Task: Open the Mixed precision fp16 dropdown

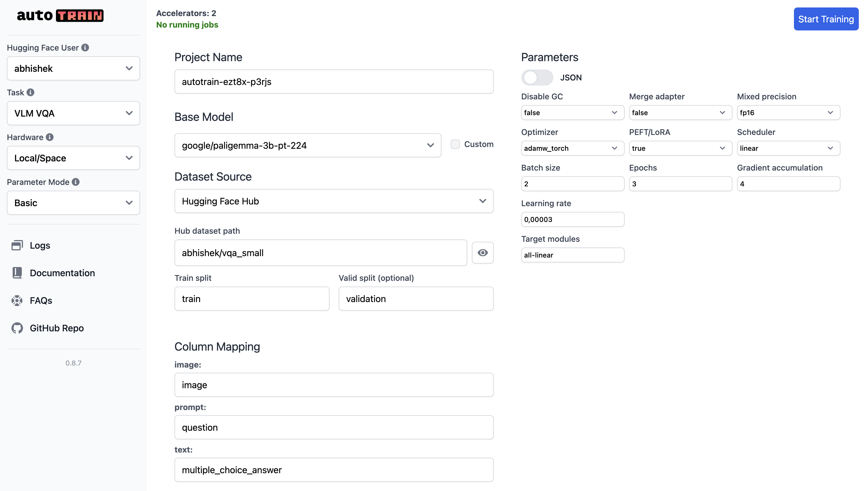Action: click(x=788, y=113)
